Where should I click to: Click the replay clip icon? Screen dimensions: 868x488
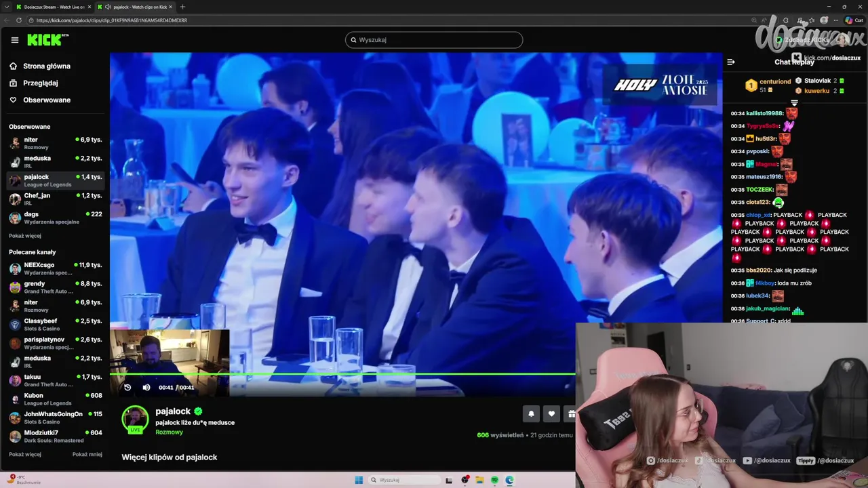[127, 387]
